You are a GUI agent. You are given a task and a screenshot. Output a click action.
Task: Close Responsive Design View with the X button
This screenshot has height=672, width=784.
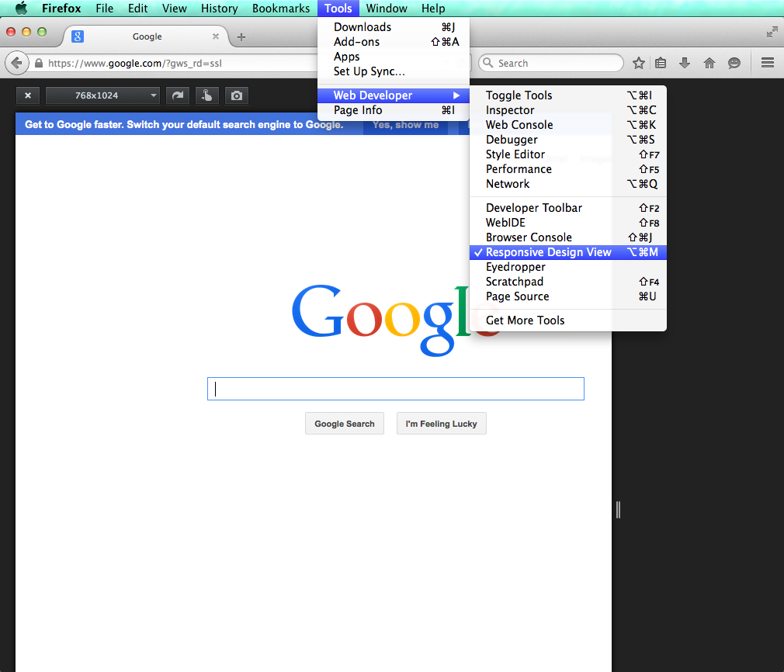pos(28,95)
